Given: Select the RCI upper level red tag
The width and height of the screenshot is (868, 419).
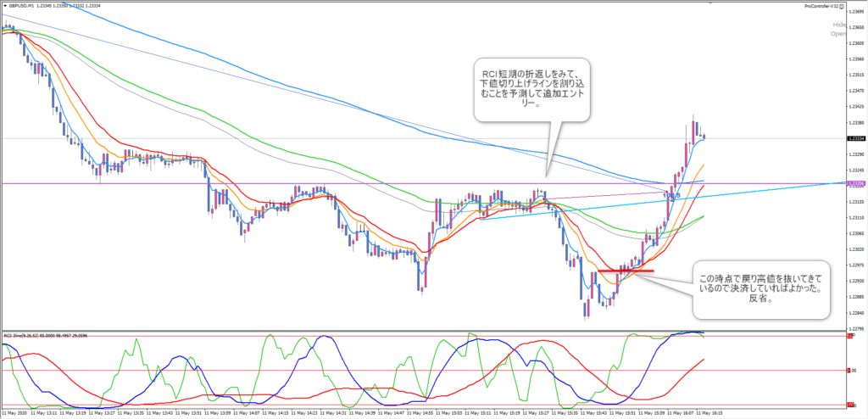Looking at the screenshot, I should (x=850, y=337).
